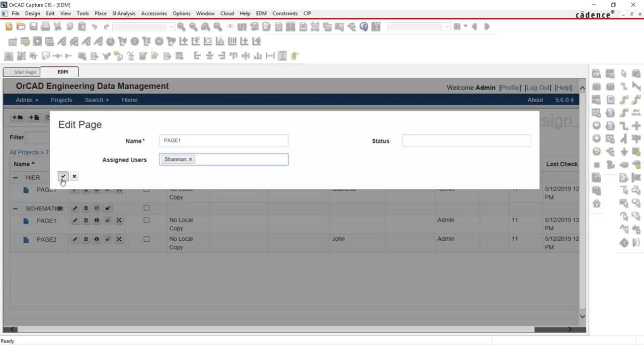
Task: Open the info icon on the PAGE2 row
Action: pos(96,239)
